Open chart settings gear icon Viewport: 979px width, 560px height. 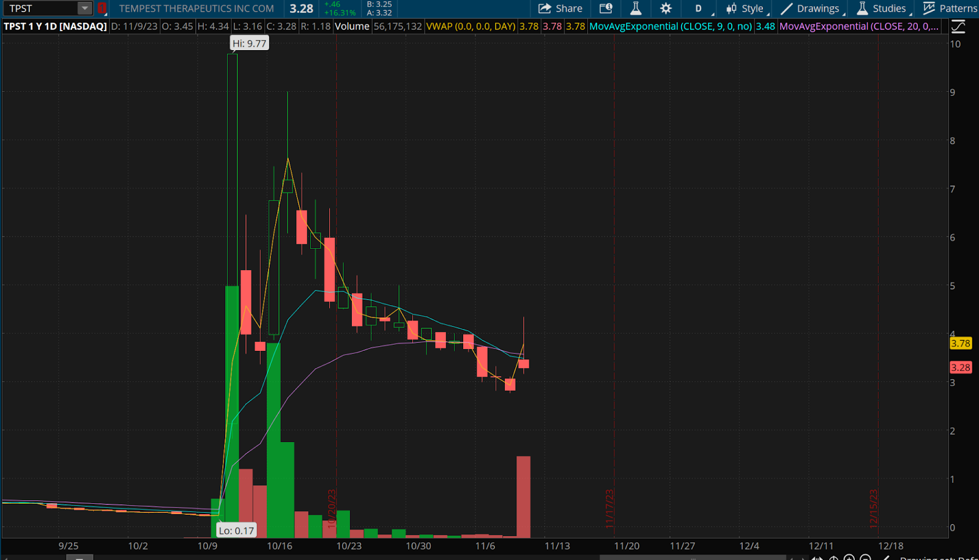pyautogui.click(x=666, y=9)
